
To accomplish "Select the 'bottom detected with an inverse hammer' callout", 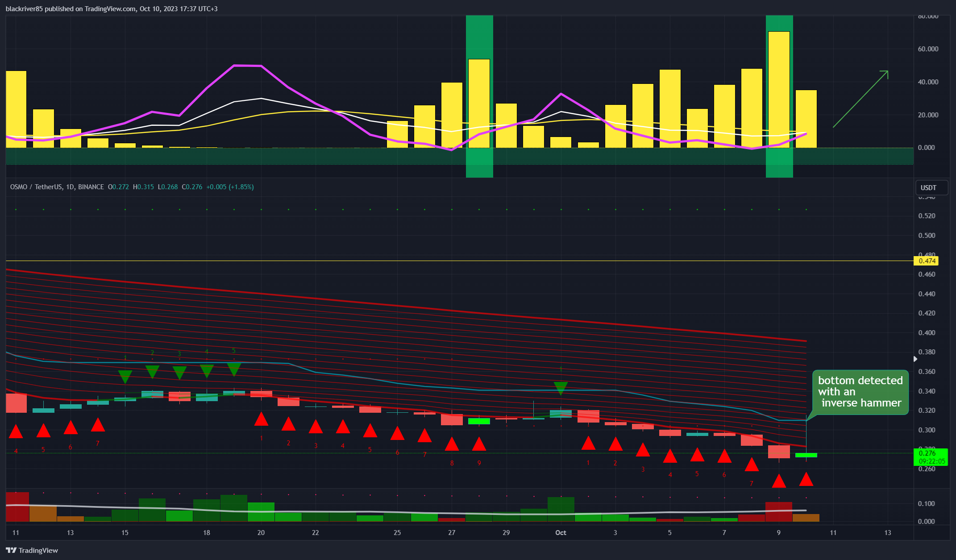I will click(x=860, y=392).
